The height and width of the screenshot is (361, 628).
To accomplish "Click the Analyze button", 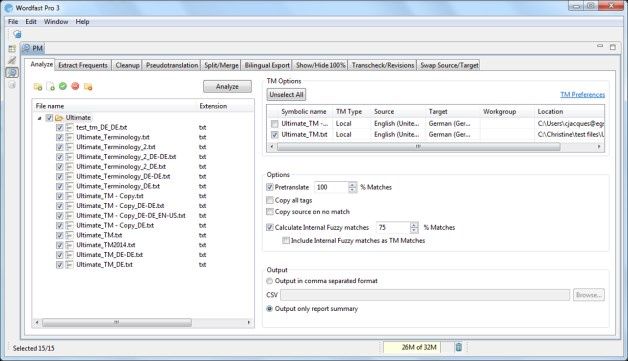I will click(227, 87).
